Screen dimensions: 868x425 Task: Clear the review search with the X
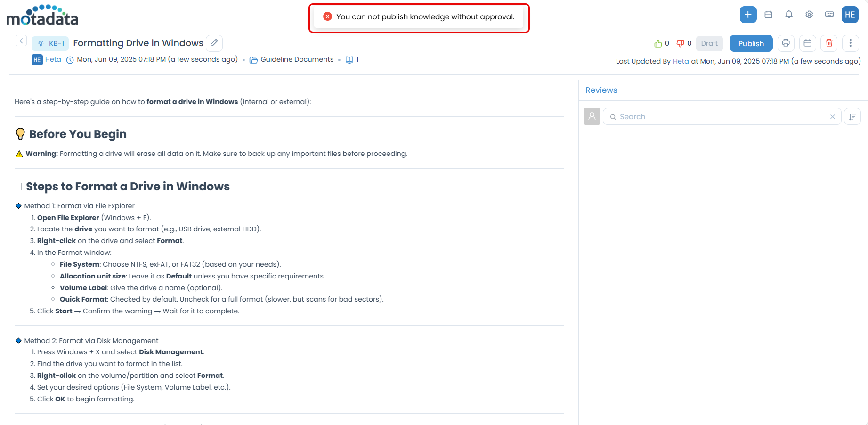pos(832,116)
